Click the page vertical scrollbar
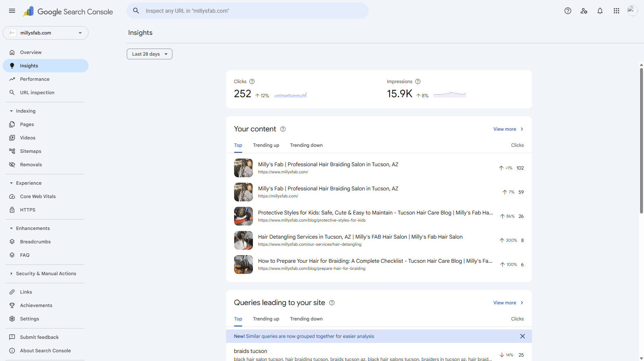The height and width of the screenshot is (361, 644). click(x=641, y=141)
